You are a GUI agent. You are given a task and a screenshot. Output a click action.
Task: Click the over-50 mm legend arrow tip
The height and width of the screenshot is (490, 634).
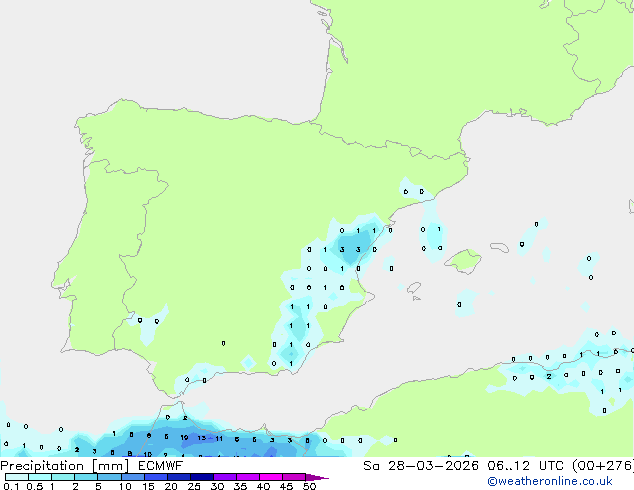317,477
